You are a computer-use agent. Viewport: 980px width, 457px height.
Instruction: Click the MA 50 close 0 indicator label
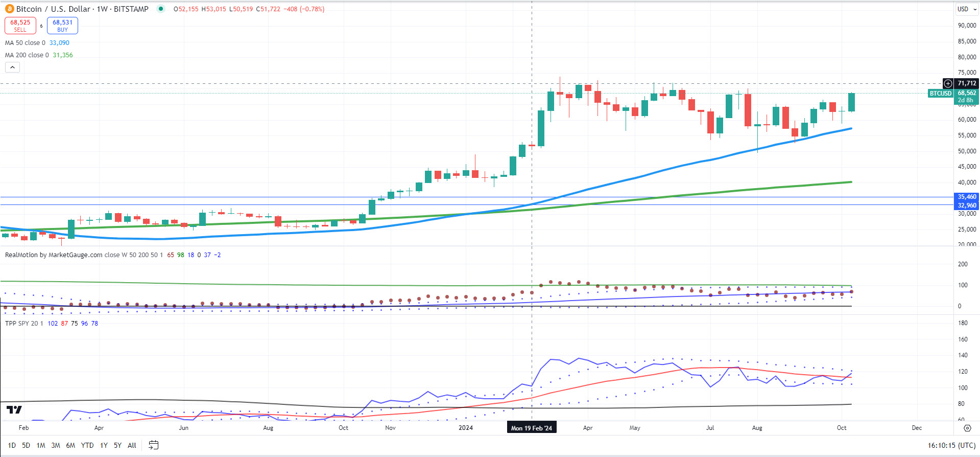pos(25,43)
